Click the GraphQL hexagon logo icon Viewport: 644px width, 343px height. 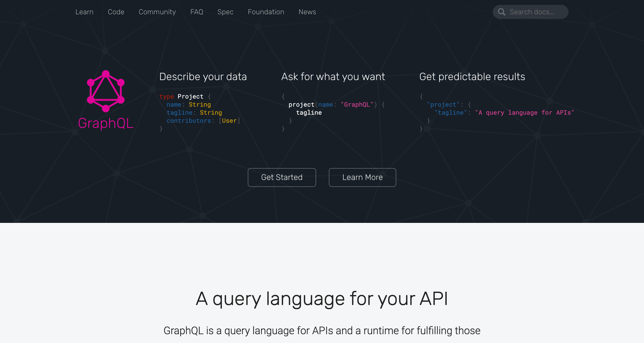[106, 91]
